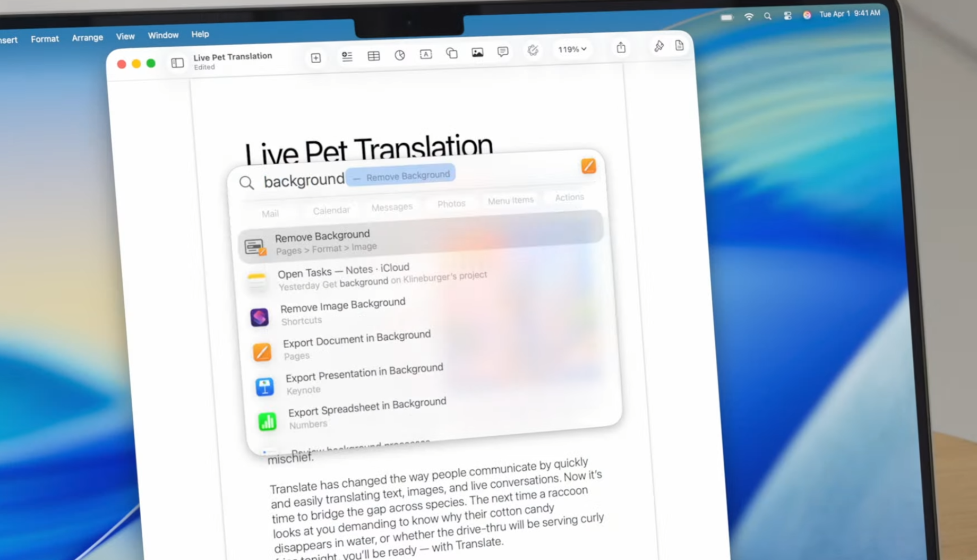This screenshot has width=977, height=560.
Task: Select the Remove Background suggestion pill
Action: click(401, 176)
